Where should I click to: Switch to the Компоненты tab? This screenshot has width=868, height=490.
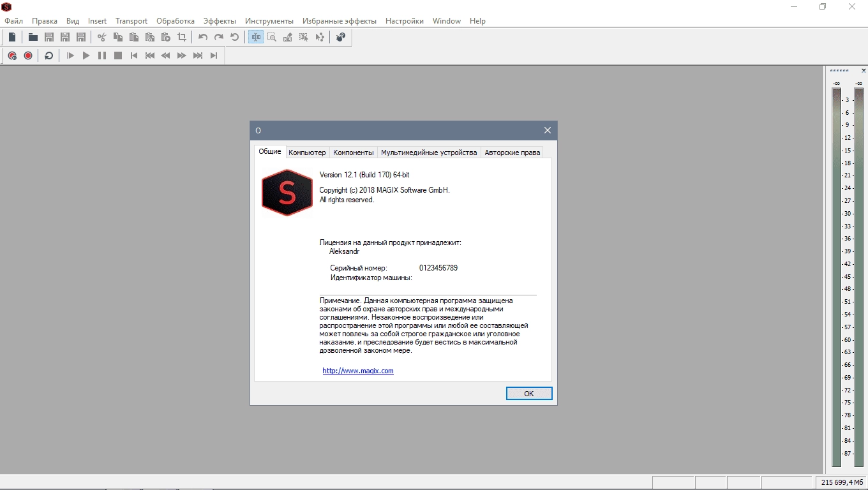354,152
